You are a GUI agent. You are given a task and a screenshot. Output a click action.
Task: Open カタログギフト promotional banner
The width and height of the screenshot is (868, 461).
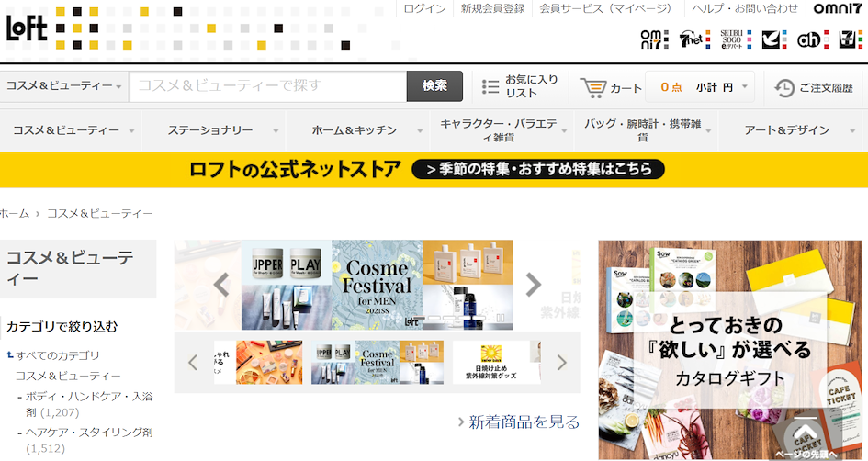729,350
